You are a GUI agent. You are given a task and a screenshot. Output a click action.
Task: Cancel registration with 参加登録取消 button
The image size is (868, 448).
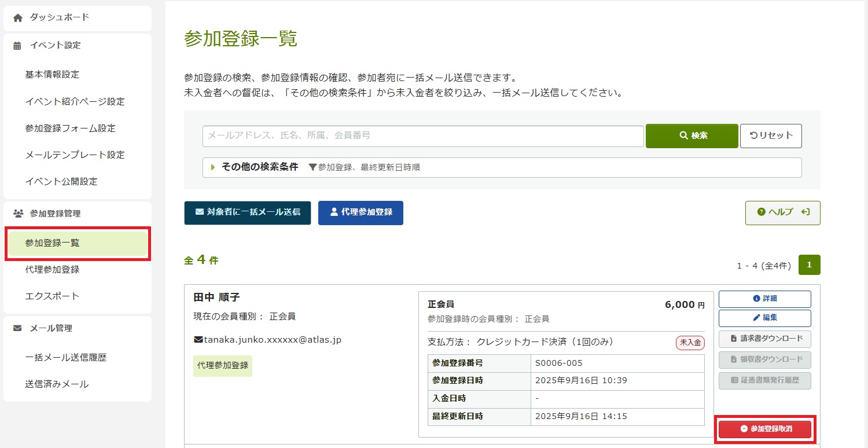click(x=765, y=429)
